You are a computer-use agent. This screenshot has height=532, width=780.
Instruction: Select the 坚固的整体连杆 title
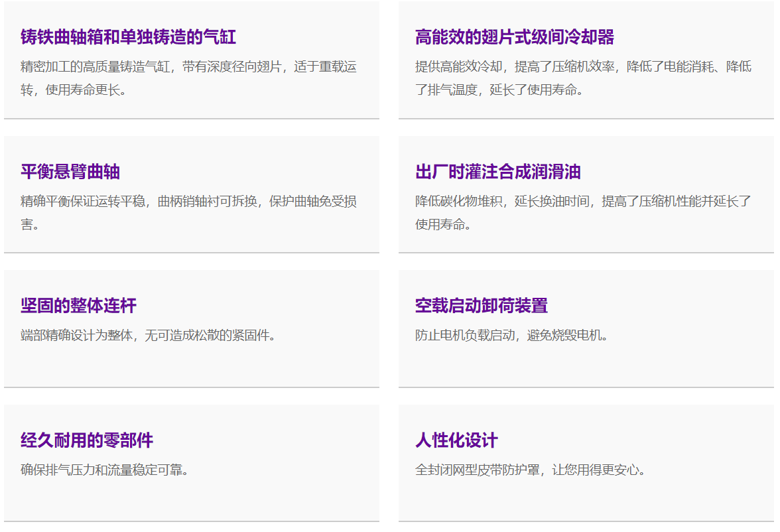click(x=78, y=306)
